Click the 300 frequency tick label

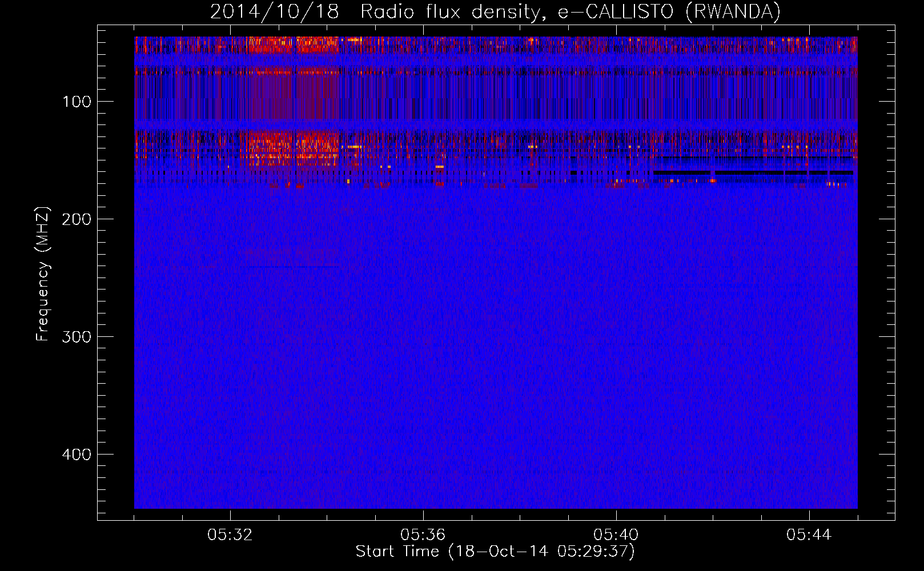[77, 337]
